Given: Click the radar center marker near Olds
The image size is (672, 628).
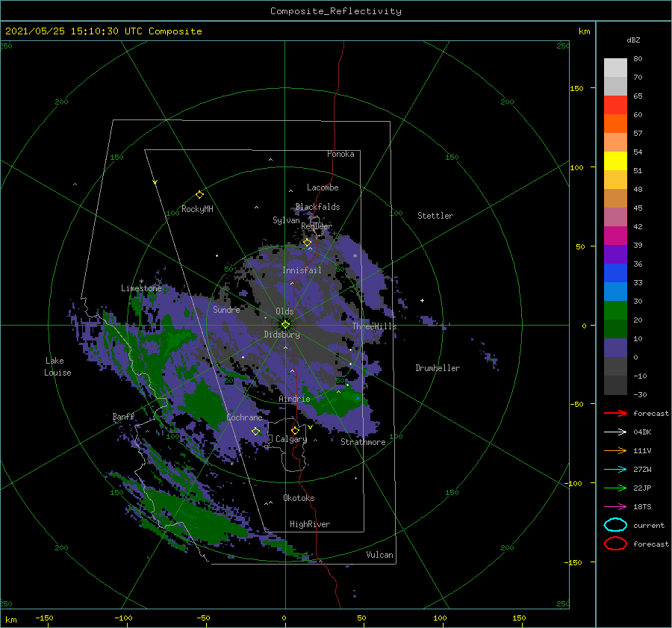Looking at the screenshot, I should 285,325.
